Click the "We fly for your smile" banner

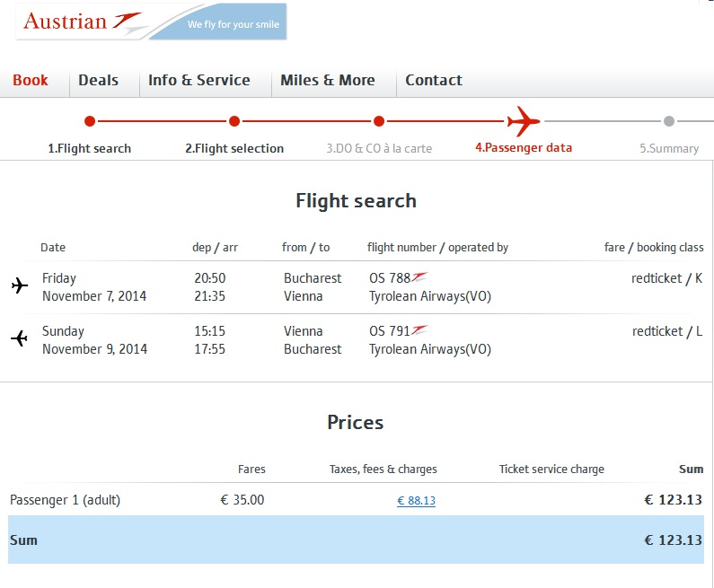(232, 24)
